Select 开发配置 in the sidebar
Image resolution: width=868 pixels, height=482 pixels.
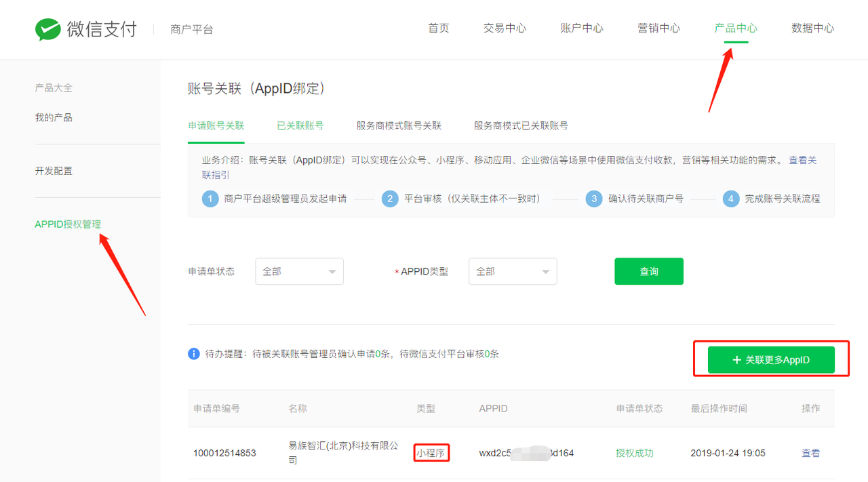54,171
